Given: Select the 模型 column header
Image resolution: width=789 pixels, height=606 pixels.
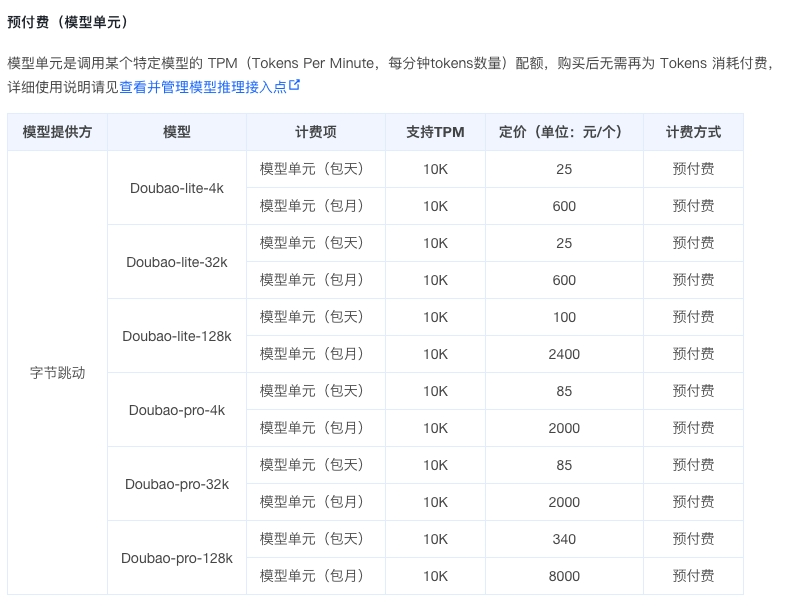Looking at the screenshot, I should point(177,132).
